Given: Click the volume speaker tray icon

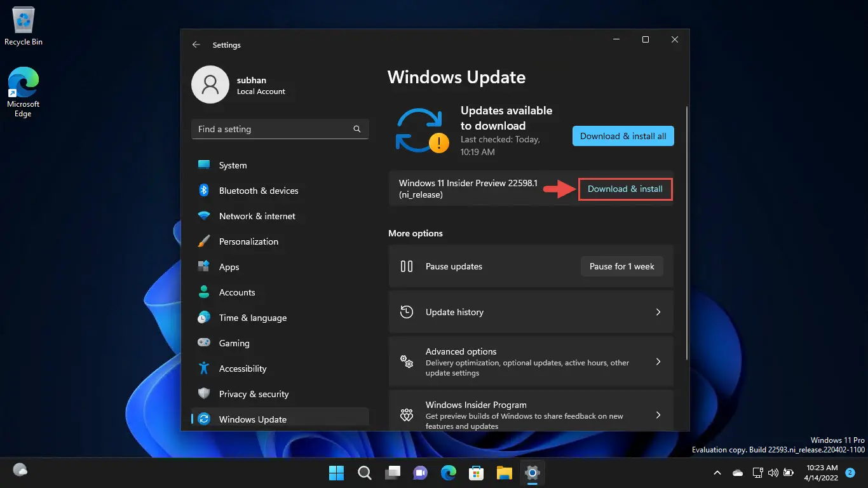Looking at the screenshot, I should click(773, 473).
